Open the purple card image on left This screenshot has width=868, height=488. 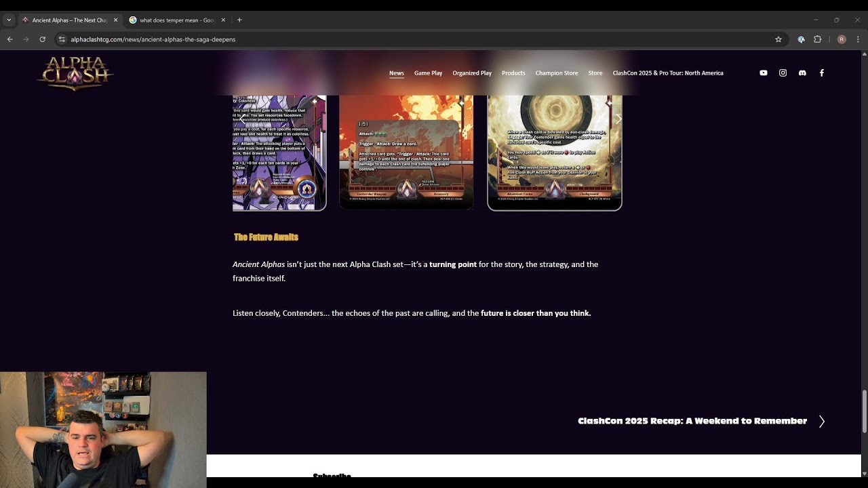(279, 153)
